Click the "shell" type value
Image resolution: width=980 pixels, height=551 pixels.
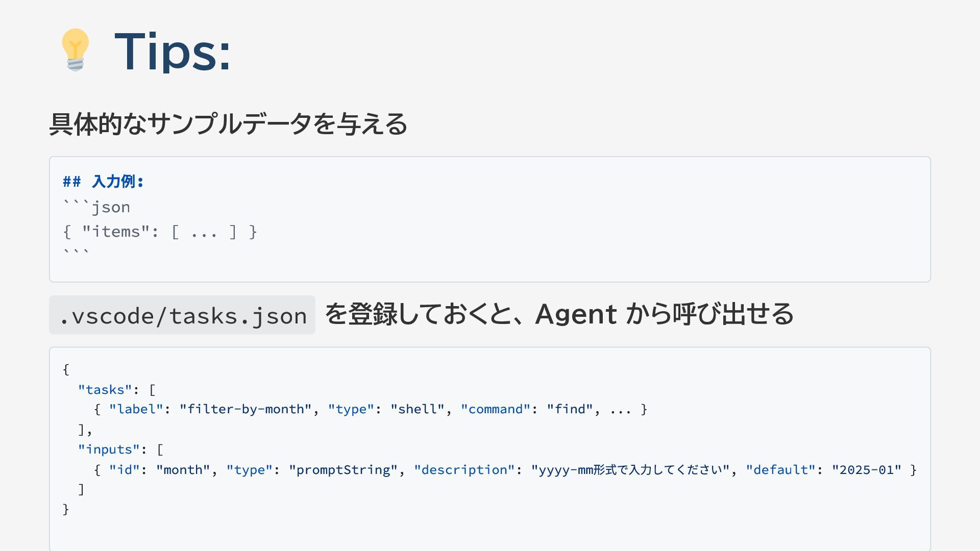(417, 409)
